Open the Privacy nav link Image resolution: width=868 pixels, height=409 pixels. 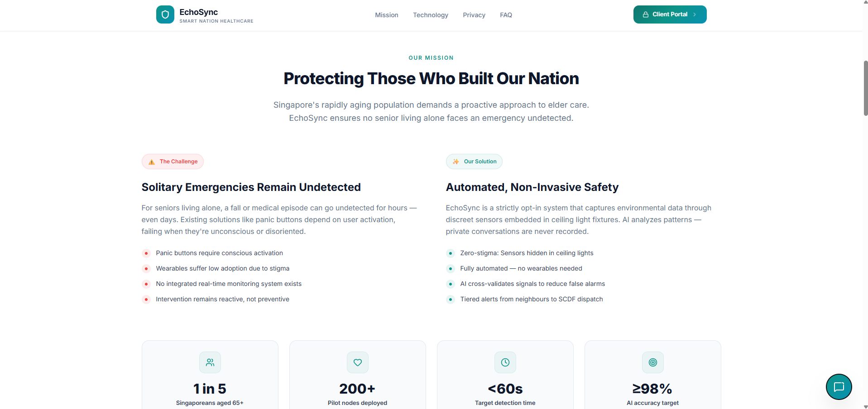[474, 15]
